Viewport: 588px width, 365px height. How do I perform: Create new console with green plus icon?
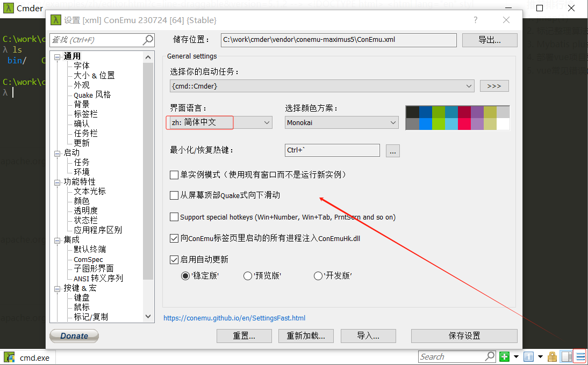point(504,357)
